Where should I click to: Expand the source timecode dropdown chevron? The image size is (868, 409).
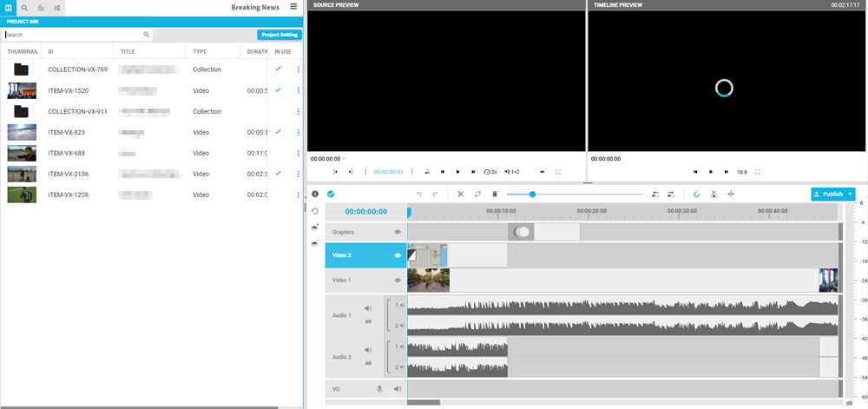click(x=344, y=159)
